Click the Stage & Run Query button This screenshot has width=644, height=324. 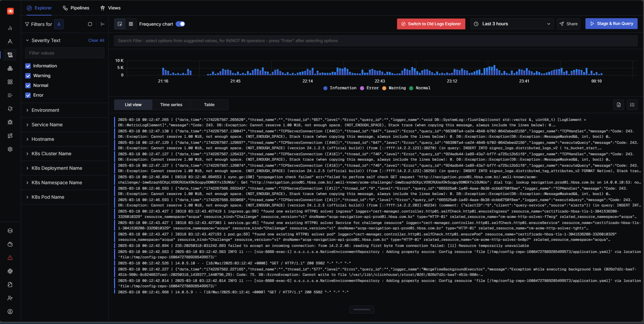coord(611,24)
